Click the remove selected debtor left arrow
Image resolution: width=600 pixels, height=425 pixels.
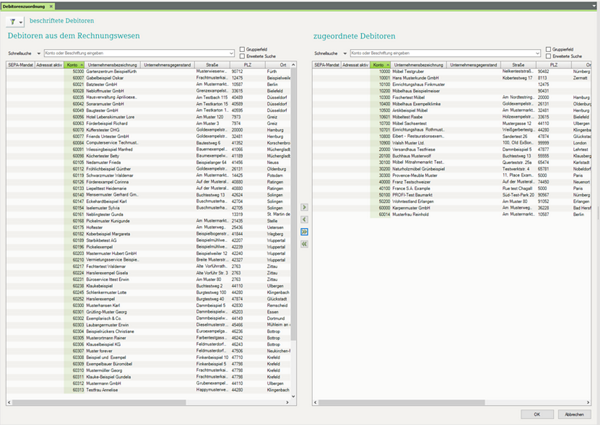305,217
